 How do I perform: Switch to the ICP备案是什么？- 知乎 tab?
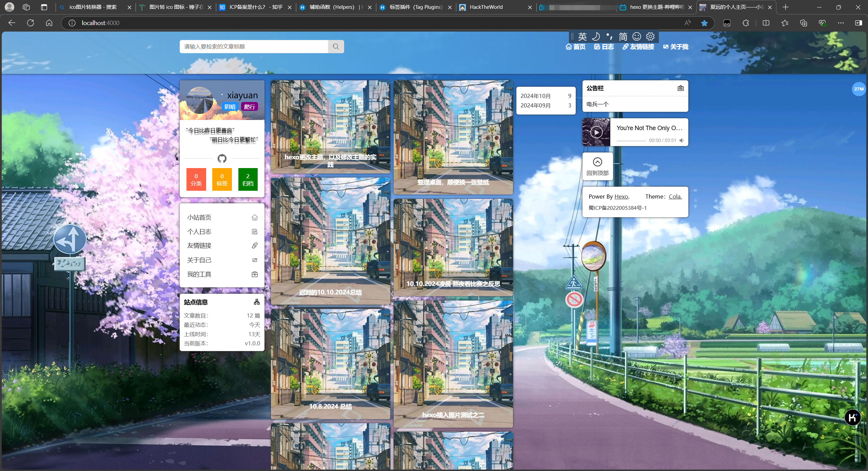(x=255, y=7)
